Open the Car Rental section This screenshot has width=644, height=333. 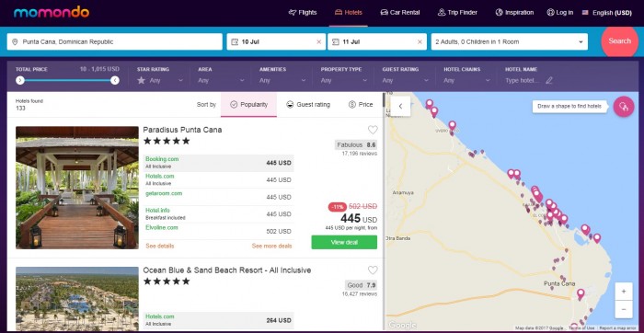[x=400, y=12]
